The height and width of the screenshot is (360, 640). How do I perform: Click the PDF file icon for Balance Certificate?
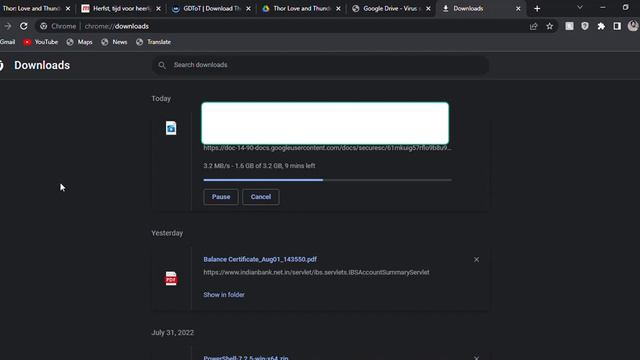171,278
